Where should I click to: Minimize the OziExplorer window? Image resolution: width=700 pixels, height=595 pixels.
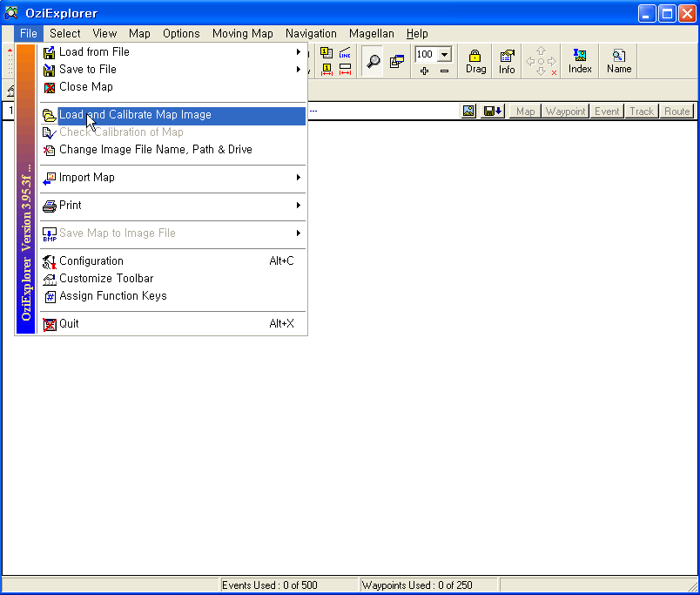(x=646, y=13)
